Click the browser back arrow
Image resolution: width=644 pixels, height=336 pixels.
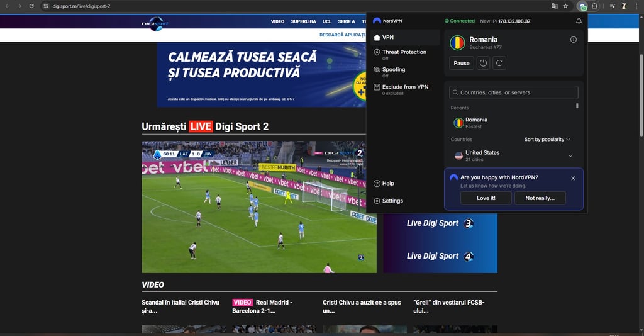(8, 6)
